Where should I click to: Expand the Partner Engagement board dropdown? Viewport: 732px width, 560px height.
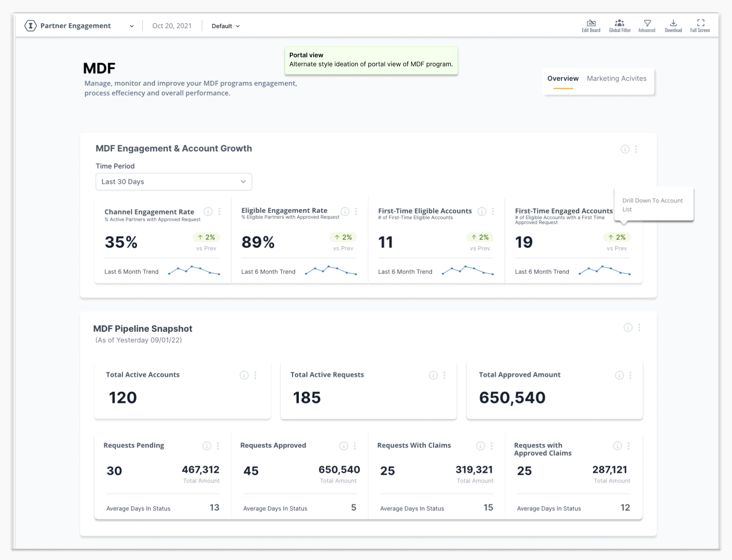tap(132, 26)
